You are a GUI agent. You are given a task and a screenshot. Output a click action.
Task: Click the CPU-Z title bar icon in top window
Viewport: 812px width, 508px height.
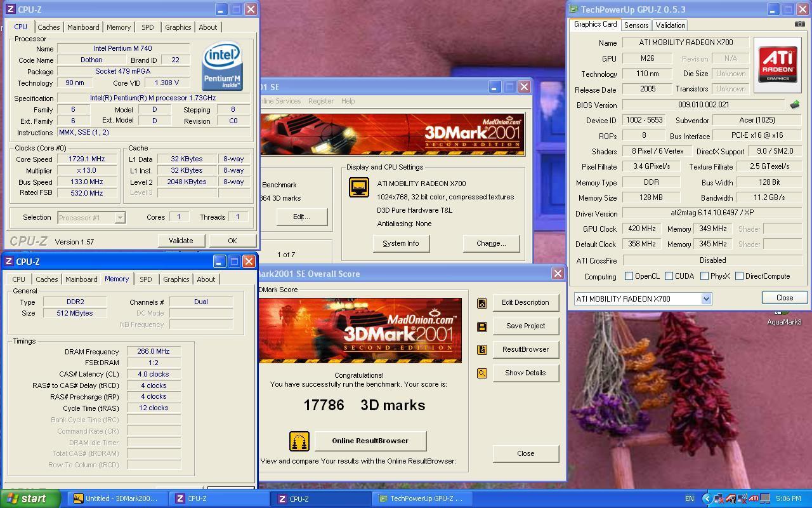[x=10, y=10]
